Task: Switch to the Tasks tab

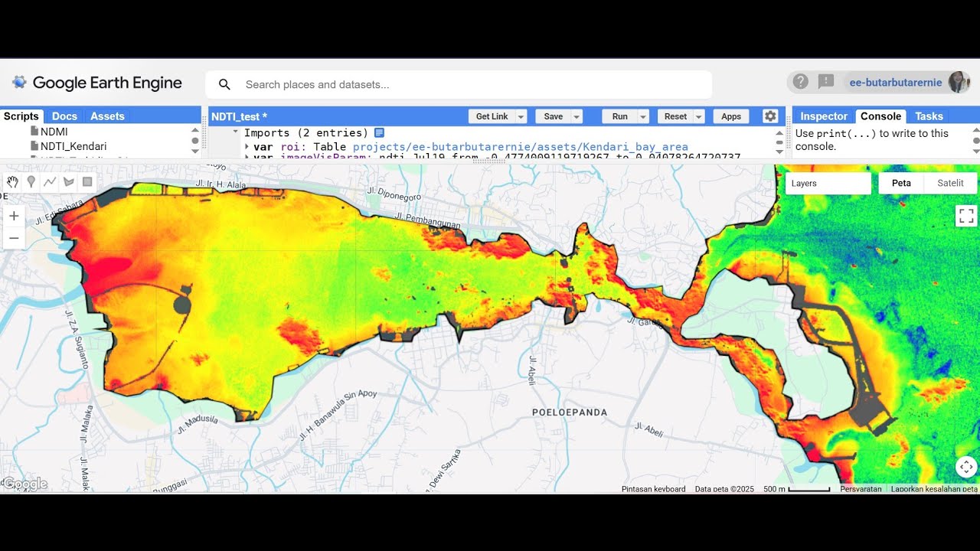Action: [x=929, y=116]
